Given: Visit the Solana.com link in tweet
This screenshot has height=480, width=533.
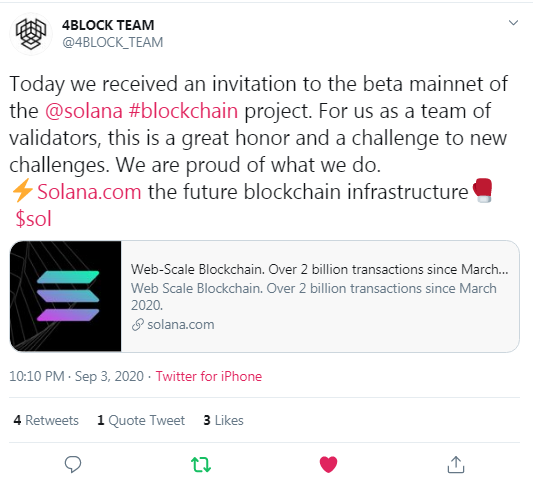Looking at the screenshot, I should pyautogui.click(x=89, y=192).
